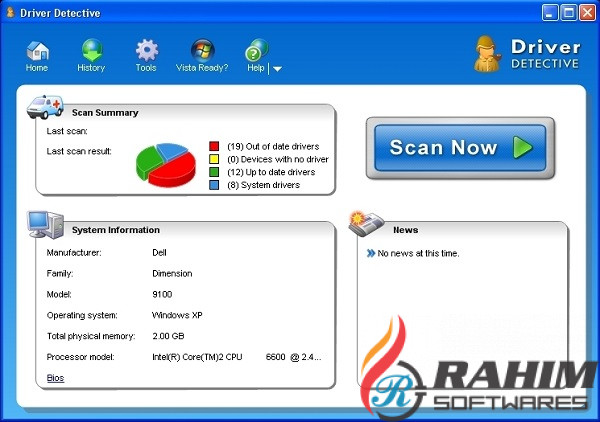Image resolution: width=600 pixels, height=422 pixels.
Task: Click the computer icon beside System Information
Action: coord(44,224)
